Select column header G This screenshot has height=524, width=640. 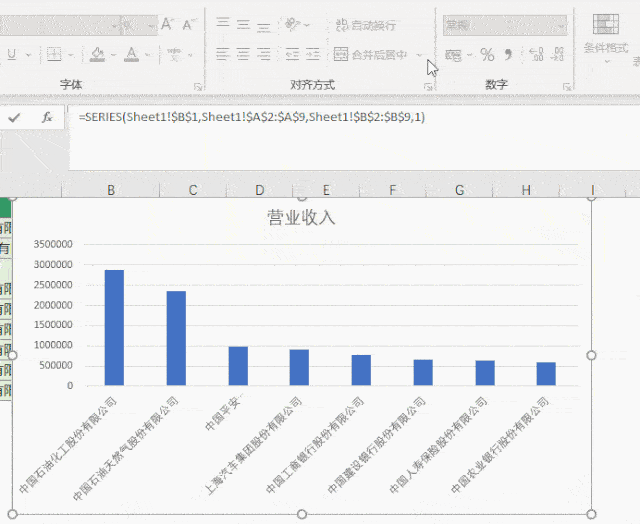point(459,190)
